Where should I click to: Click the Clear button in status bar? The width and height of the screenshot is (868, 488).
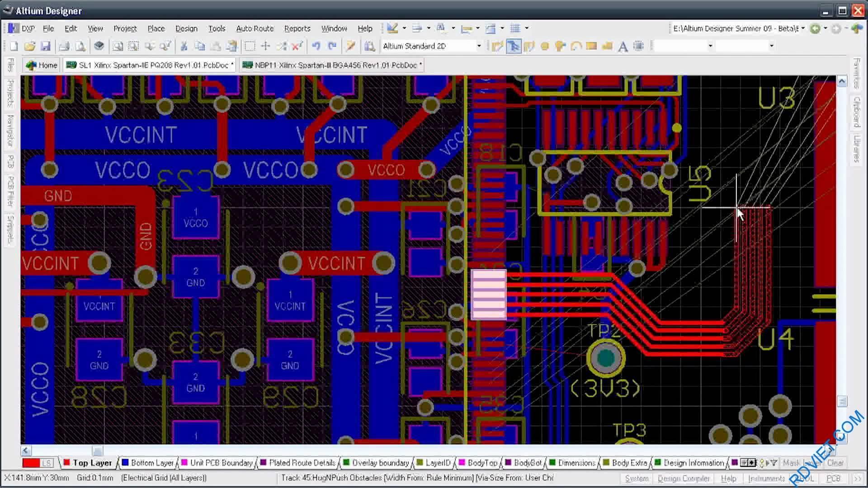[x=835, y=463]
